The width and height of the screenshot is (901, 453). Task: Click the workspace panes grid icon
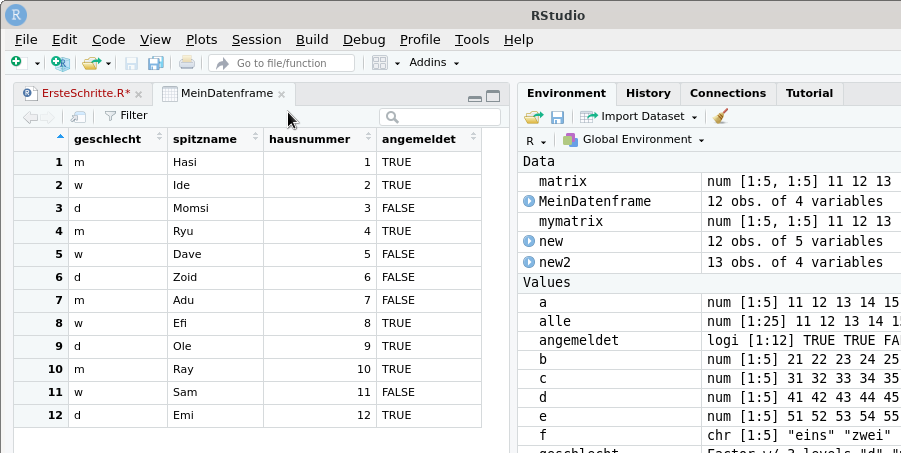(379, 63)
